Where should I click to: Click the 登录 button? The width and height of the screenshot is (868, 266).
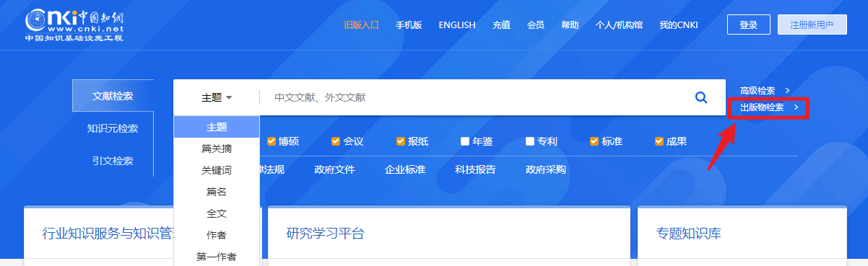point(749,25)
